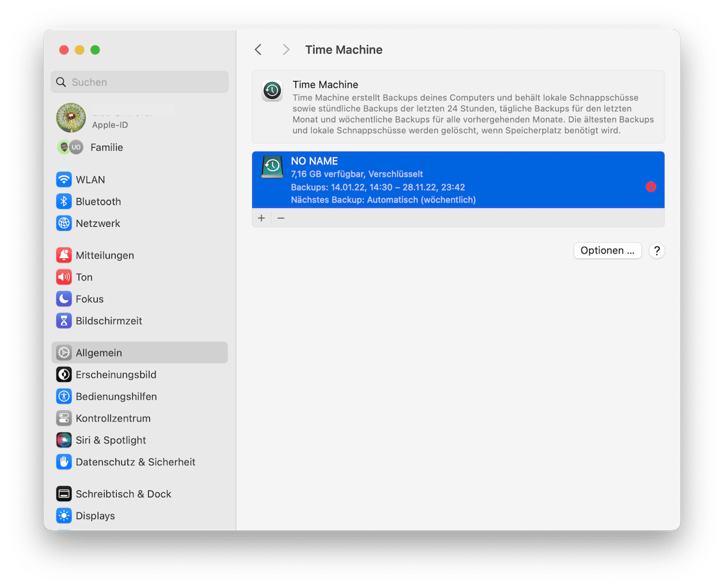The image size is (724, 588).
Task: Open Erscheinungsbild settings
Action: [139, 374]
